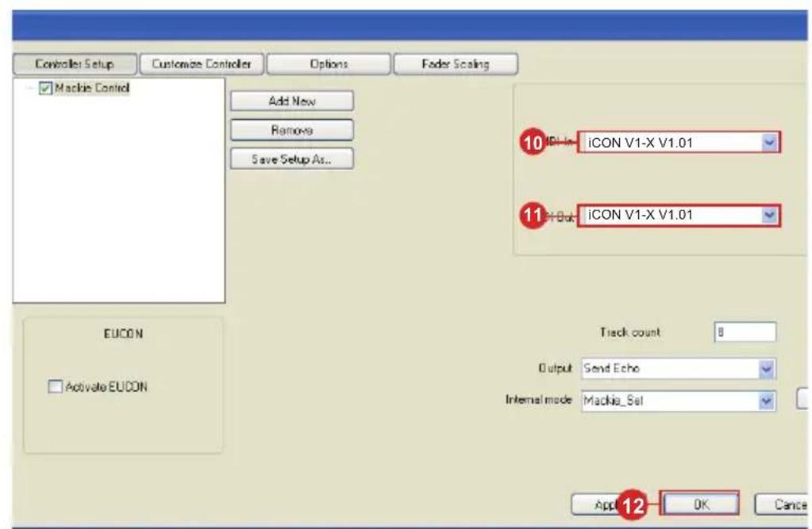The image size is (812, 529).
Task: Select the Mackie Control tree entry
Action: pos(91,88)
